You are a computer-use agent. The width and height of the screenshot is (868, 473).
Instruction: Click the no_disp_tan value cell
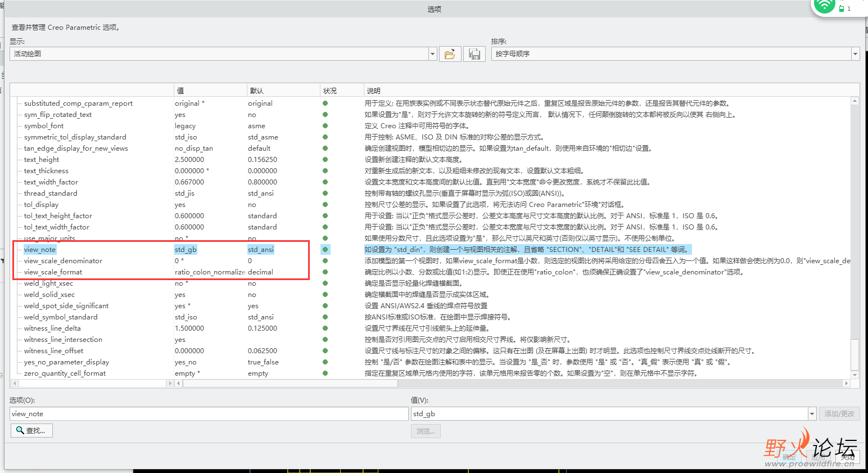coord(194,148)
